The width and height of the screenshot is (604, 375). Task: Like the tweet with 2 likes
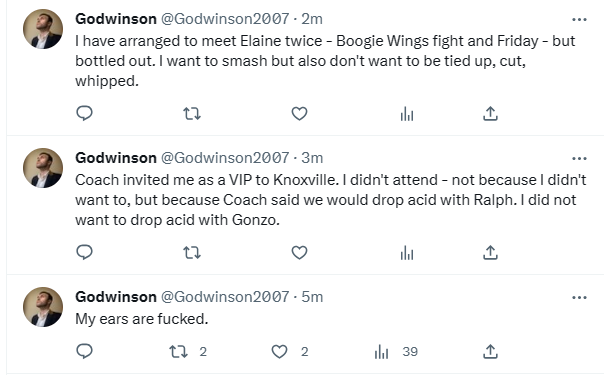click(279, 351)
